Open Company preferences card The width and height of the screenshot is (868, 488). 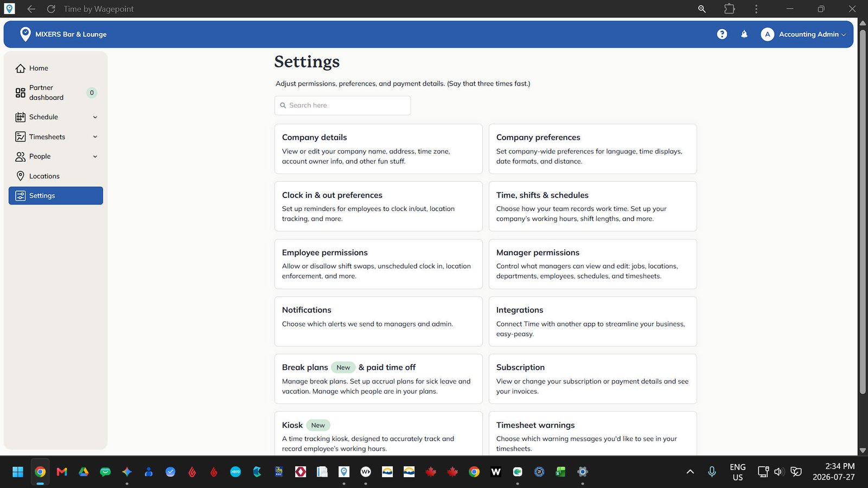592,149
